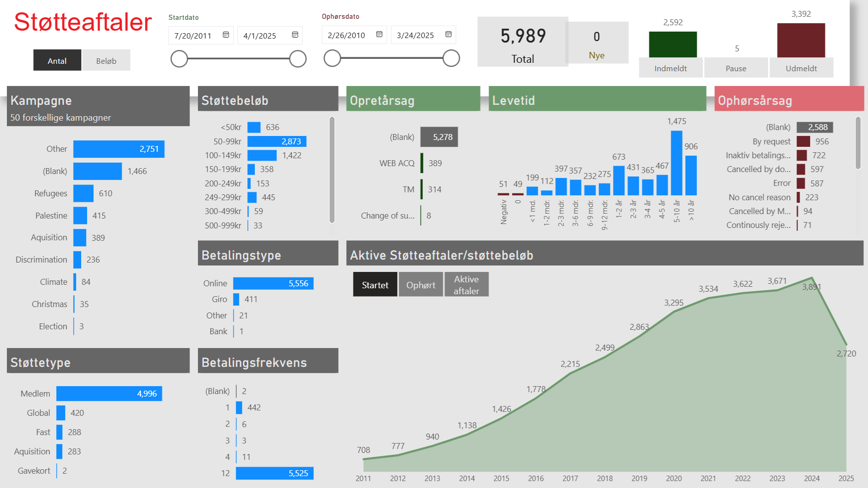Click the green Indmeldt column
Viewport: 868px width, 488px height.
tap(673, 44)
